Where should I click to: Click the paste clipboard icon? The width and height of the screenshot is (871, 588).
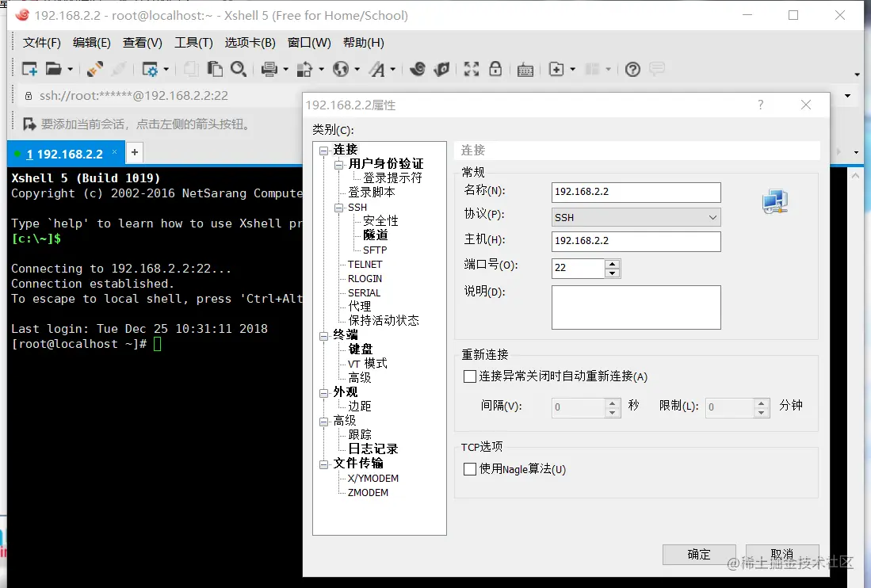pos(215,69)
